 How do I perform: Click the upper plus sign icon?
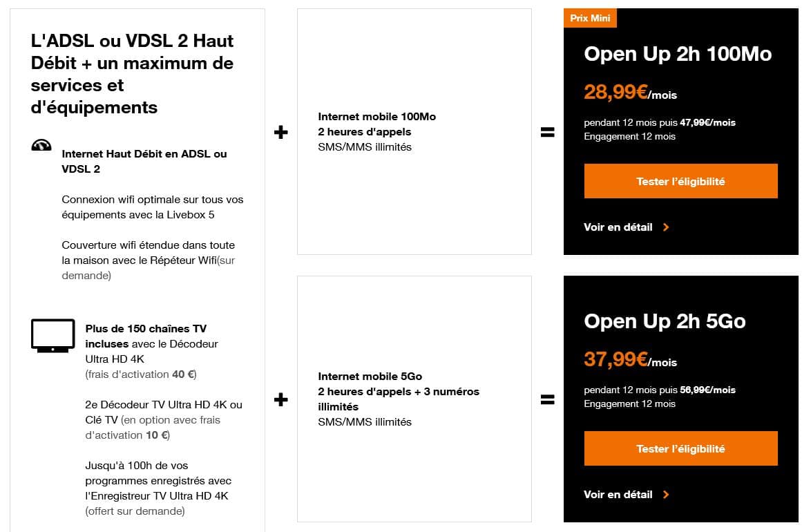[x=280, y=132]
